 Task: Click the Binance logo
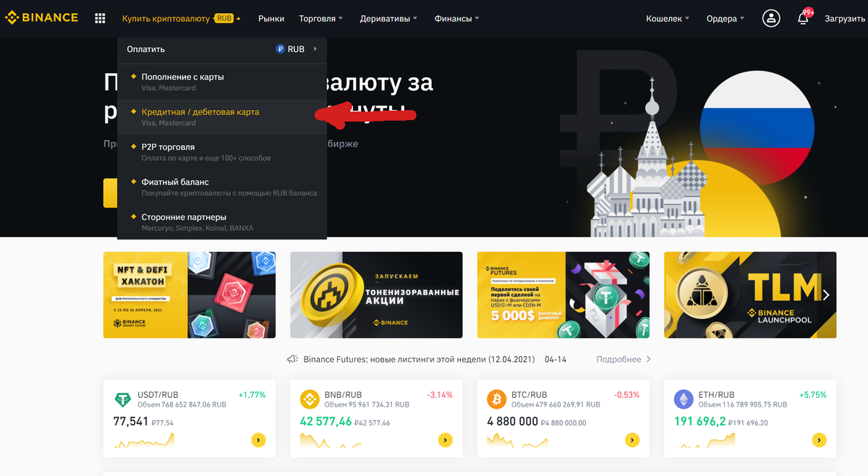point(42,18)
